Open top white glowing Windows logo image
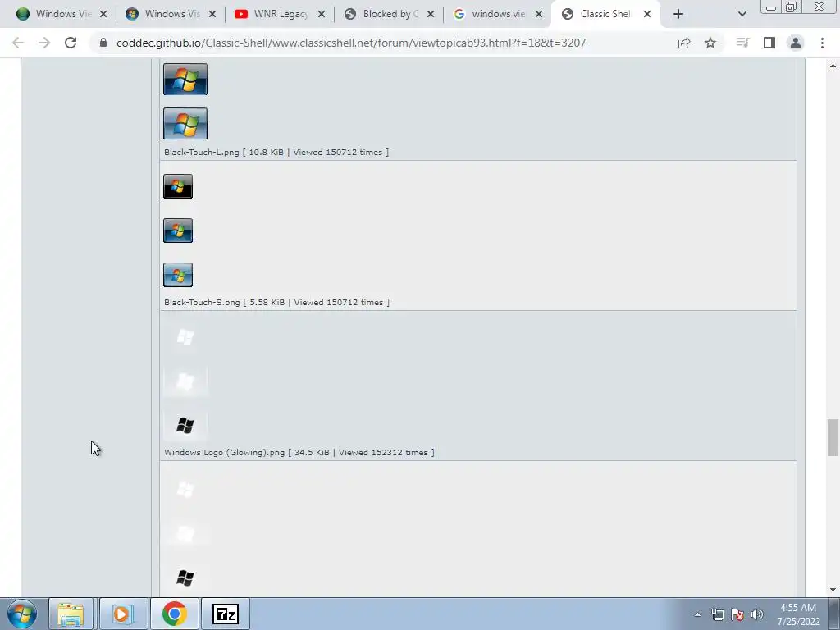The width and height of the screenshot is (840, 630). pyautogui.click(x=185, y=337)
